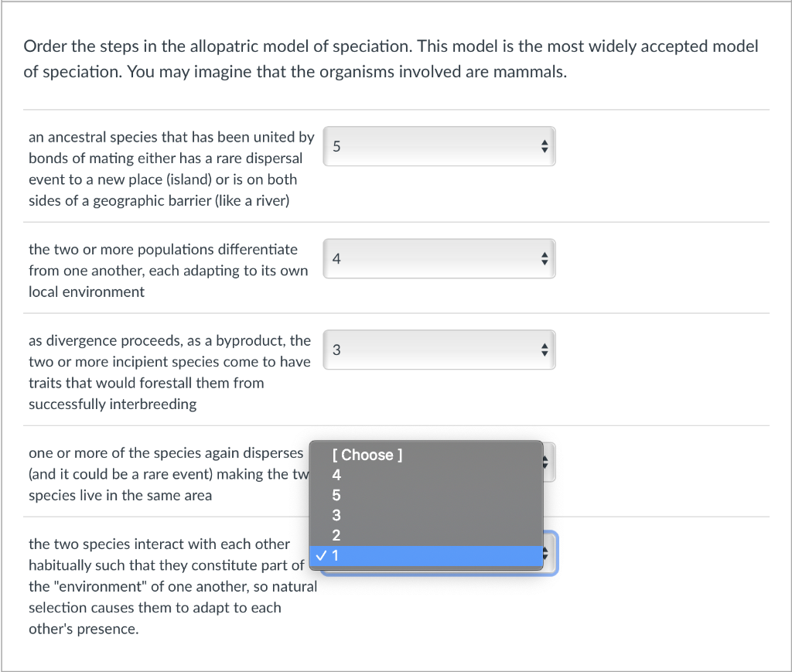Screen dimensions: 792x672
Task: Click the question instructions at the top
Action: click(389, 59)
